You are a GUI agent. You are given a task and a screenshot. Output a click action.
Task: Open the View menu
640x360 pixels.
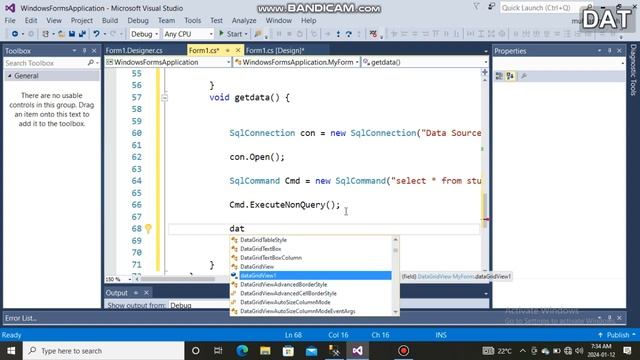(x=54, y=20)
